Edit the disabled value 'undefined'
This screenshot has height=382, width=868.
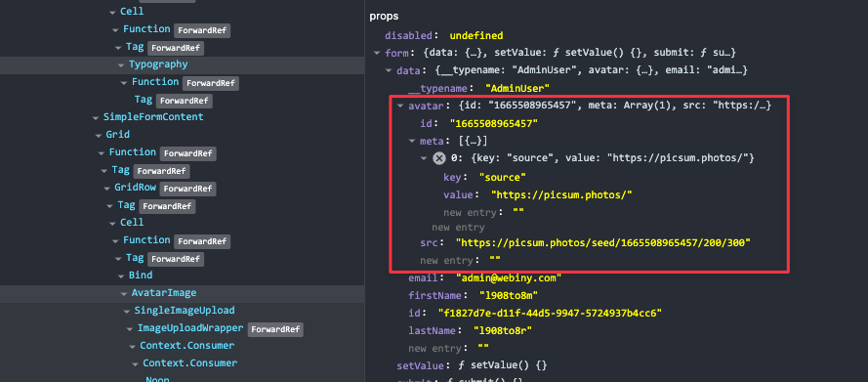[476, 36]
